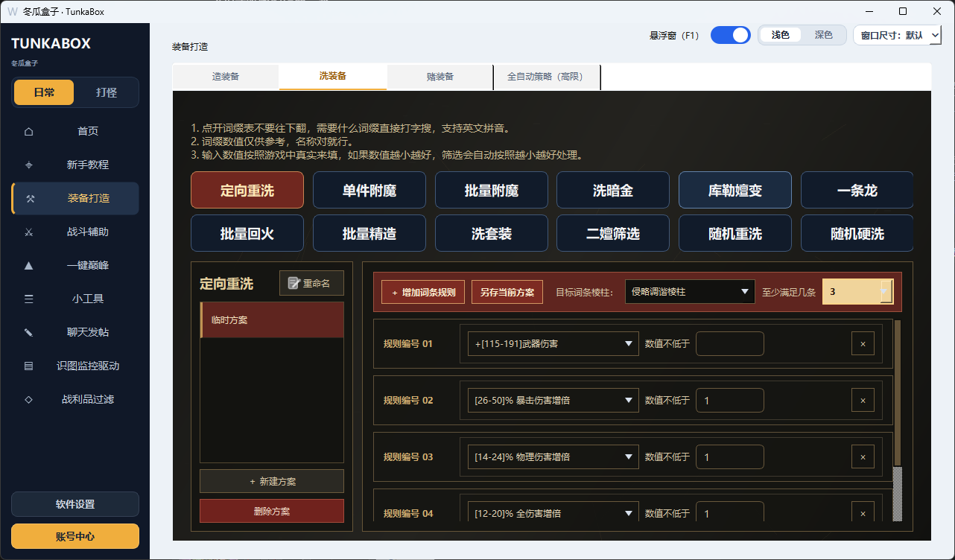
Task: Switch theme to 深色
Action: pos(823,35)
